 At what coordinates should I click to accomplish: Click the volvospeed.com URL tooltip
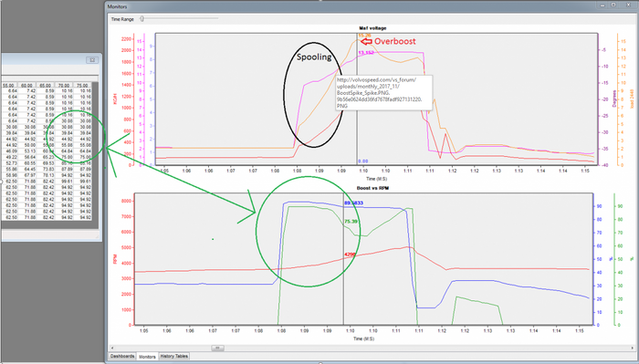pyautogui.click(x=383, y=93)
